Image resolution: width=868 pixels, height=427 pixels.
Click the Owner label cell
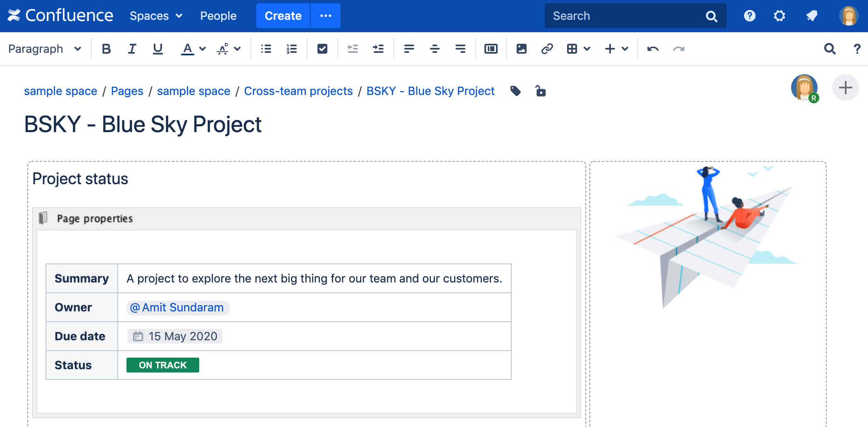pyautogui.click(x=82, y=308)
